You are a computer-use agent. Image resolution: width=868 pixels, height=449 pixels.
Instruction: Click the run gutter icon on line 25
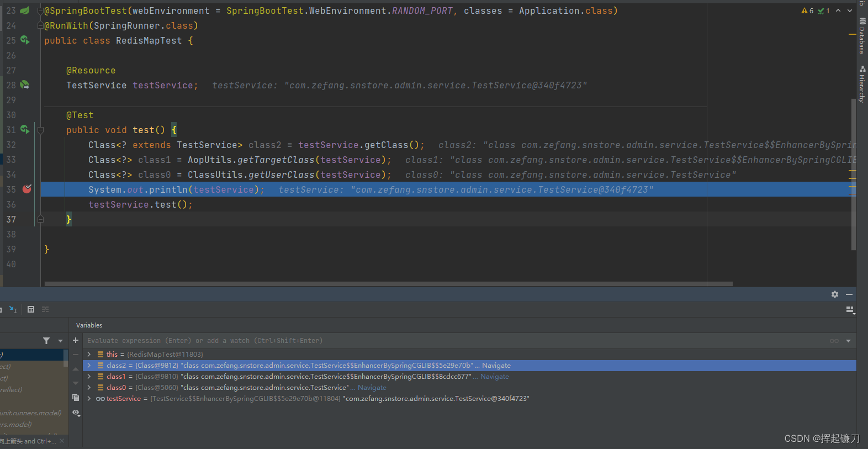point(25,40)
